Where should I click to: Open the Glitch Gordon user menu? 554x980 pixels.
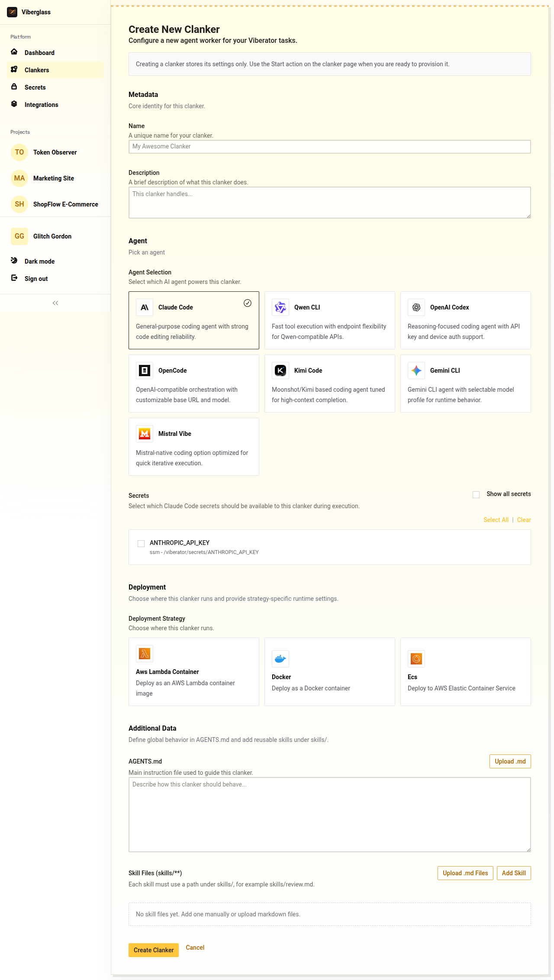point(52,236)
